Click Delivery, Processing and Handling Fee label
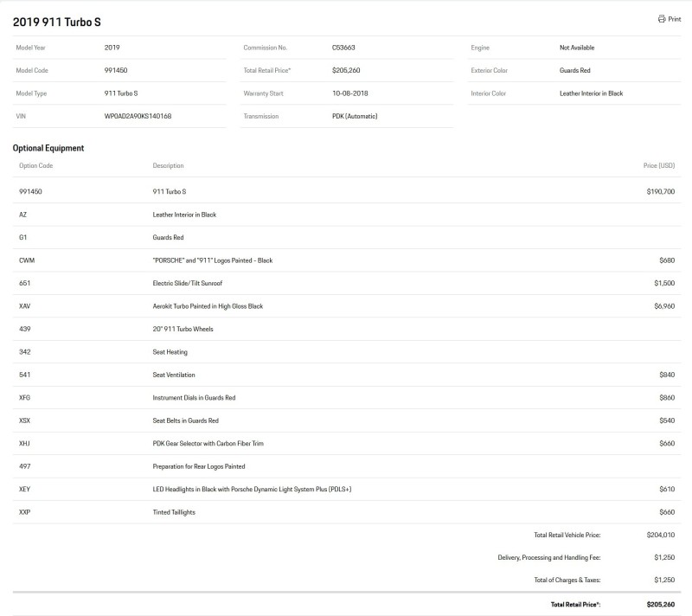 pos(549,558)
